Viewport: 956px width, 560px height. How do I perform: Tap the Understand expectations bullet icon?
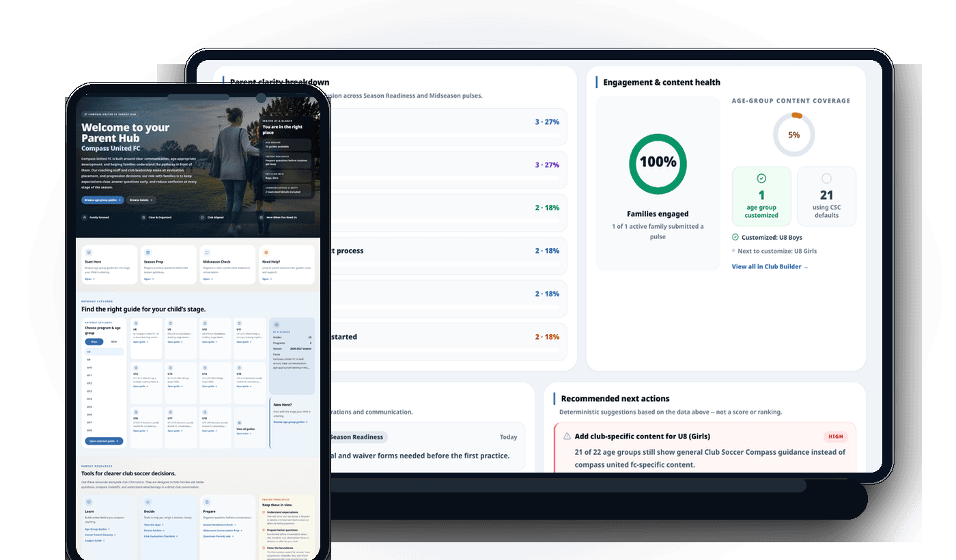coord(264,511)
